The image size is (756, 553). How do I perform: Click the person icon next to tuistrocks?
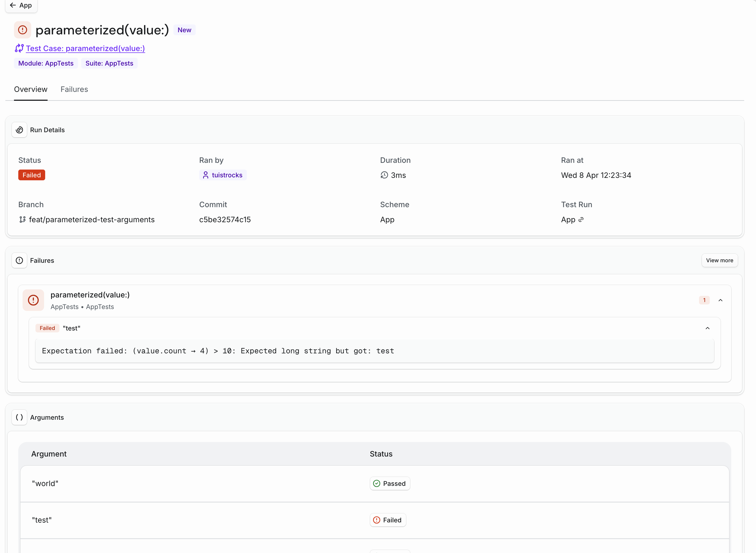[x=206, y=175]
